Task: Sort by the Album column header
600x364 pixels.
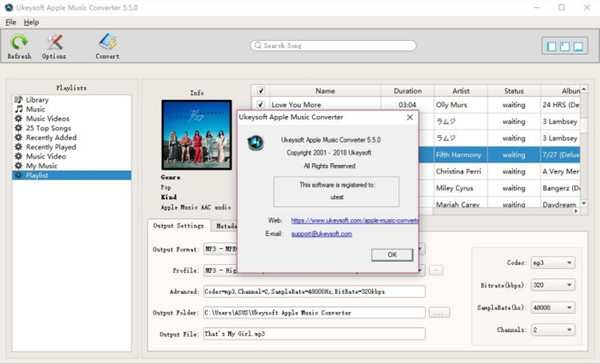Action: [561, 91]
